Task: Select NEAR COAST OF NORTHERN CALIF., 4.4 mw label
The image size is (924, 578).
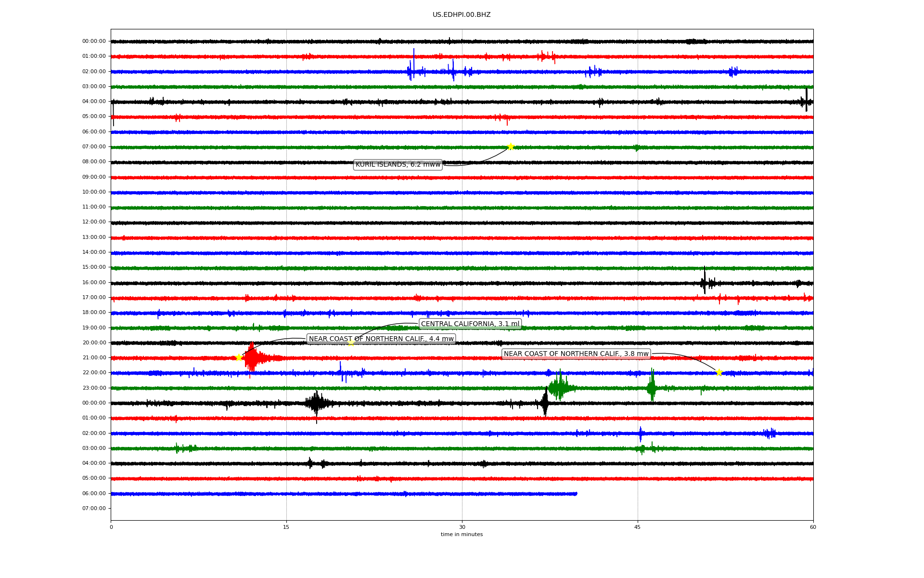Action: tap(381, 339)
